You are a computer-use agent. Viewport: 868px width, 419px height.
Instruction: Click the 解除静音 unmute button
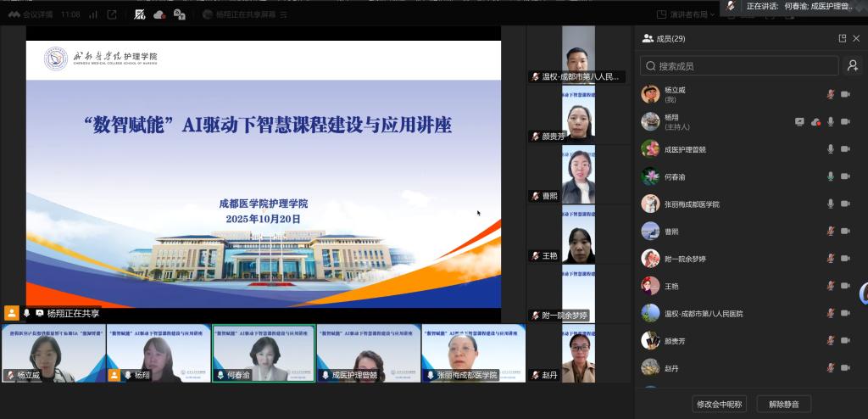point(783,404)
